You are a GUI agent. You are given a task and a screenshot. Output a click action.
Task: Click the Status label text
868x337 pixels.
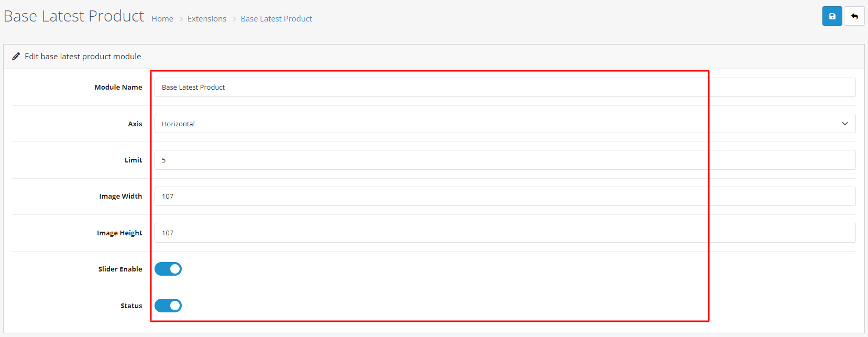pos(131,306)
